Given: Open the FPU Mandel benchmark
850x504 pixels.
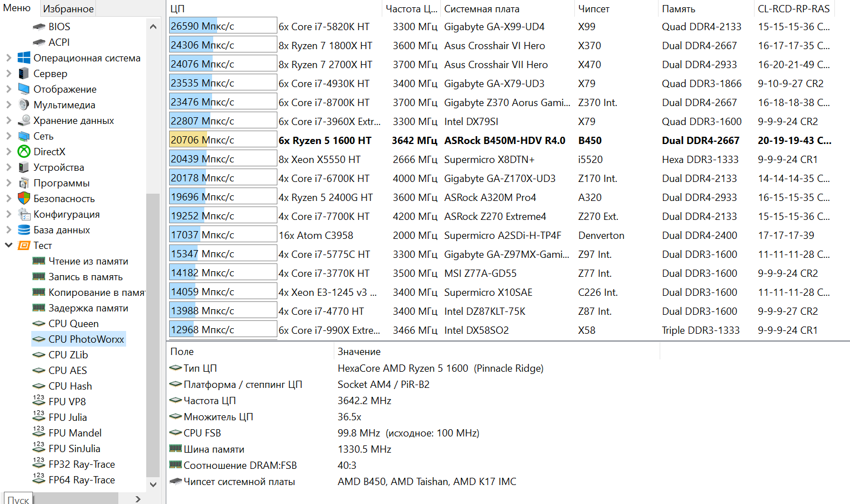Looking at the screenshot, I should [x=75, y=433].
